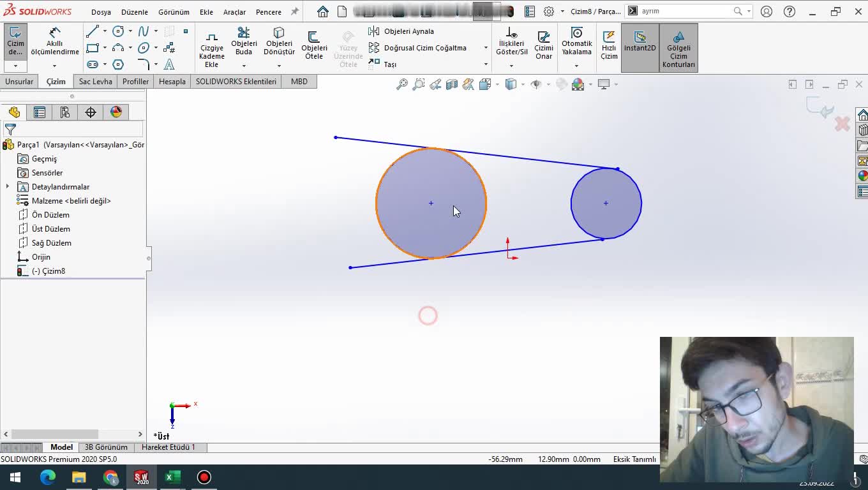Select the Line sketch tool
This screenshot has height=490, width=868.
coord(93,31)
